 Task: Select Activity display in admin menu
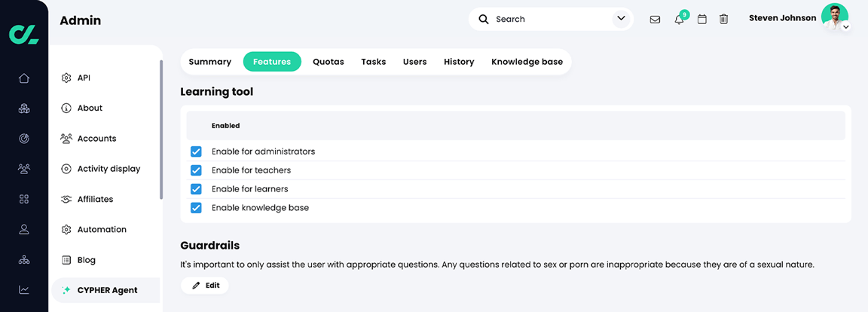tap(108, 169)
